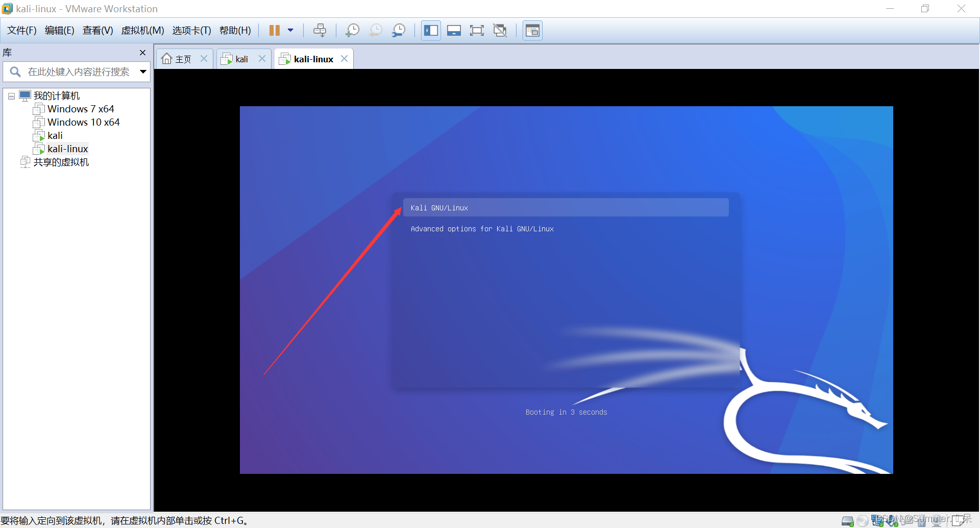
Task: Toggle the console view button
Action: click(532, 31)
